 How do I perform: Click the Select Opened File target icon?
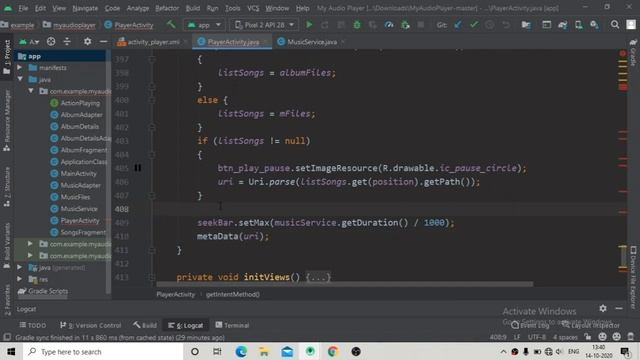tap(51, 41)
